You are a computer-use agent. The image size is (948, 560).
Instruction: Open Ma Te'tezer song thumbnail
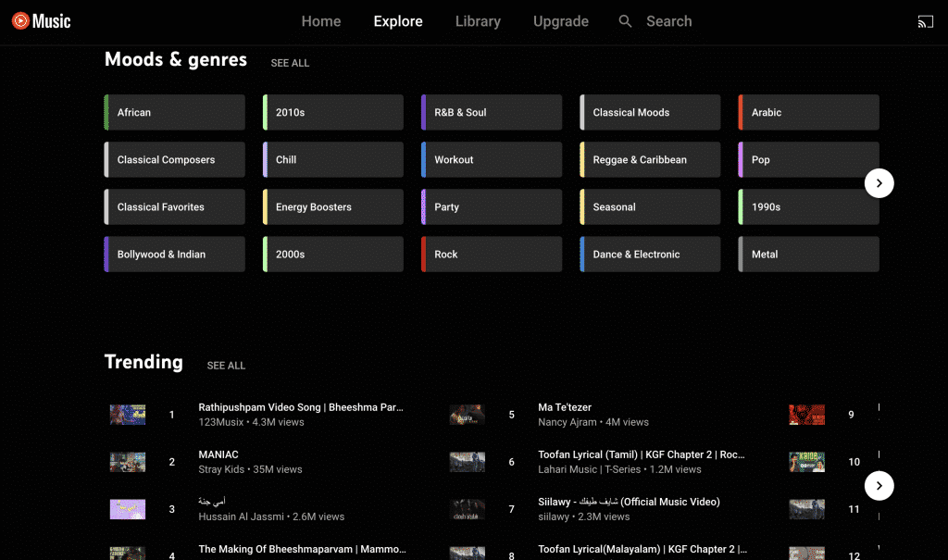point(468,415)
